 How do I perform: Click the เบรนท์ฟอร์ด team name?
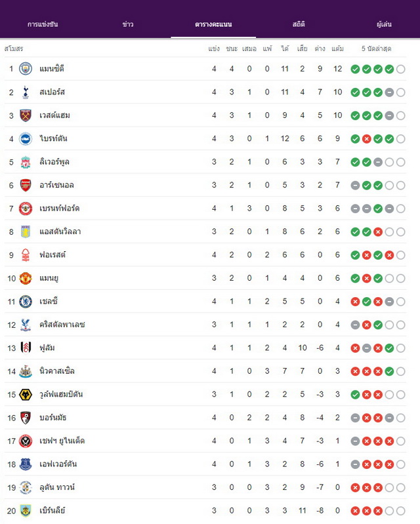[59, 208]
